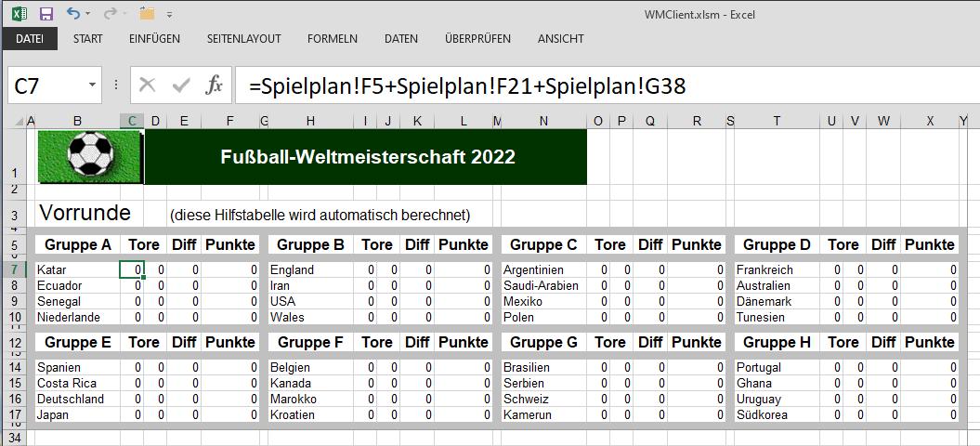
Task: Open the DATEI file tab
Action: (x=30, y=39)
